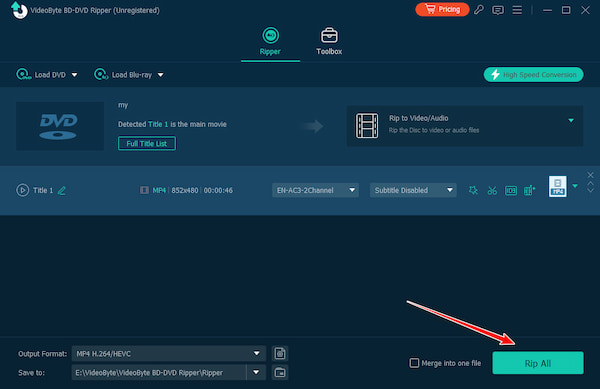Click the Title 1 link in detected text
The height and width of the screenshot is (389, 600).
click(x=158, y=124)
